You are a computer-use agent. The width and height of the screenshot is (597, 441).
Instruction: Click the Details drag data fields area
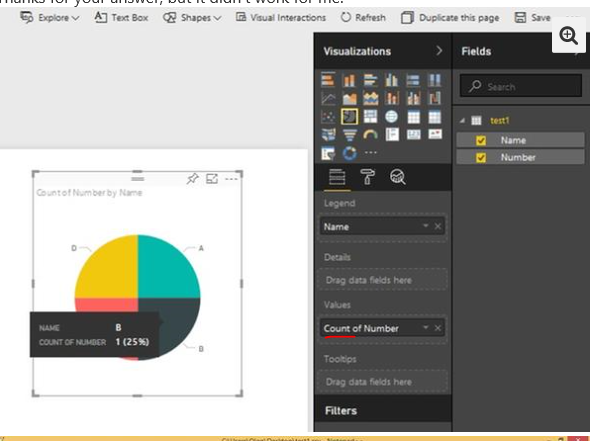click(383, 280)
